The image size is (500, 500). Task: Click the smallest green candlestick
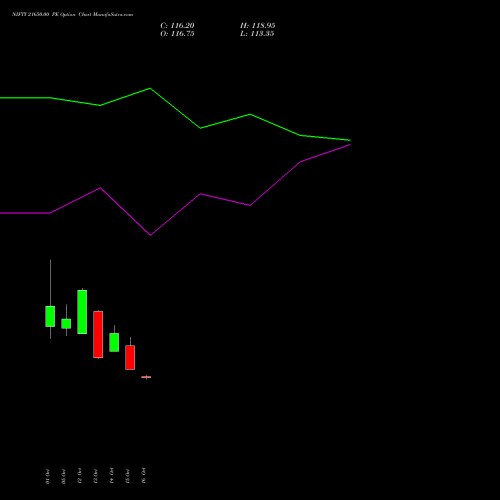[x=66, y=324]
